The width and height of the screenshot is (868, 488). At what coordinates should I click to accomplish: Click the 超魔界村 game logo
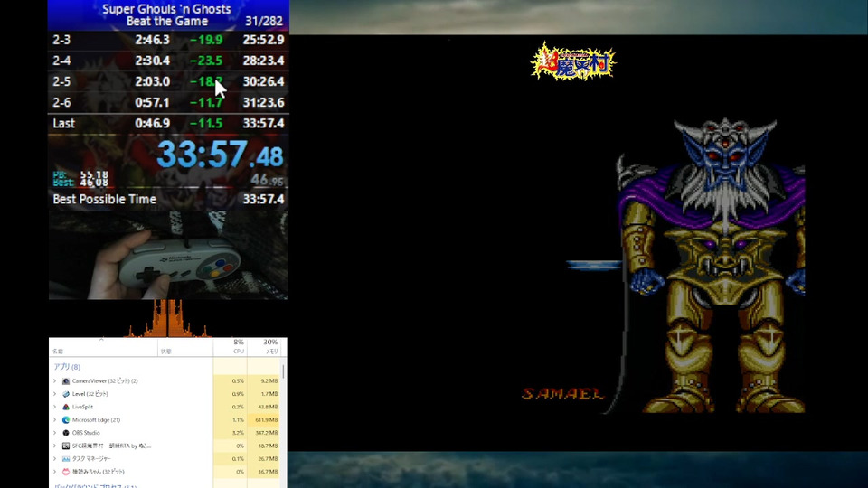[573, 63]
